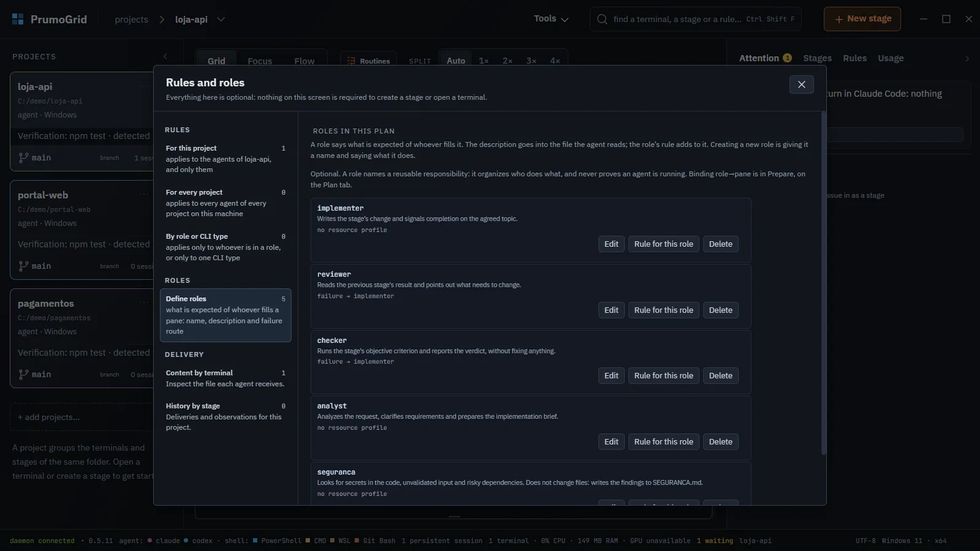This screenshot has height=551, width=980.
Task: Select the Attention tab
Action: [765, 58]
